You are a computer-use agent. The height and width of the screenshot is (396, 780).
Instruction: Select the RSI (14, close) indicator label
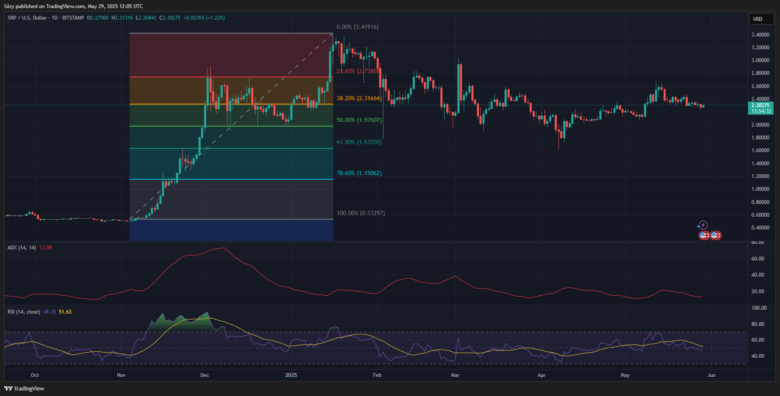pos(23,311)
